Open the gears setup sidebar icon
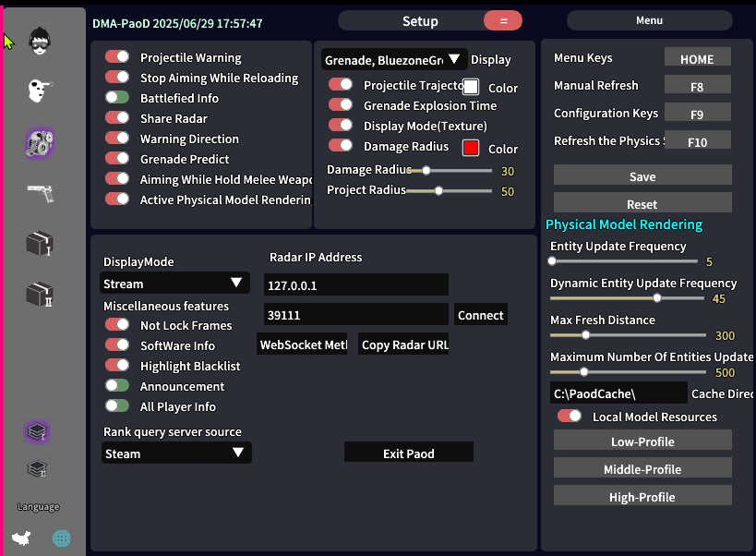Viewport: 756px width, 556px height. (x=40, y=143)
